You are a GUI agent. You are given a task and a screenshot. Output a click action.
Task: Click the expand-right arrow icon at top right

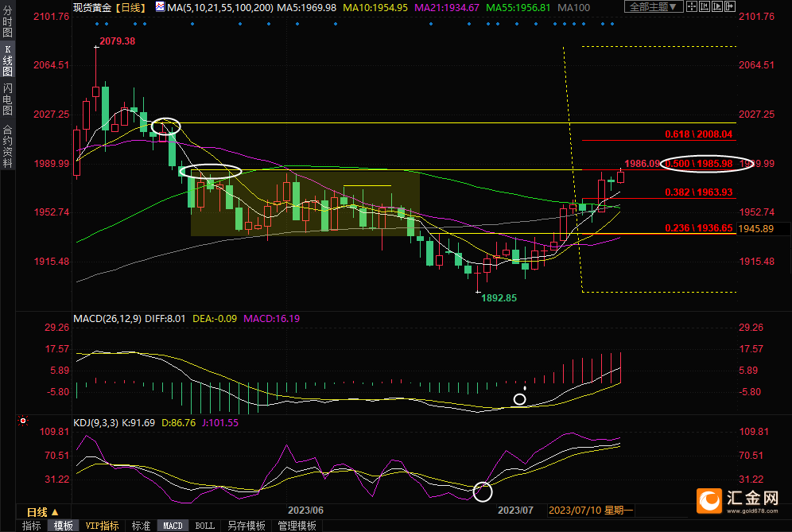point(730,6)
